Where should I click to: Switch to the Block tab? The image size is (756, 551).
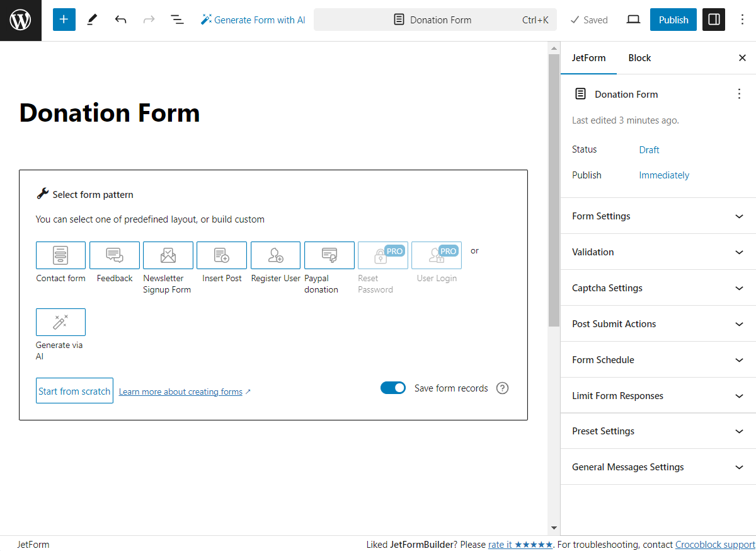tap(639, 57)
